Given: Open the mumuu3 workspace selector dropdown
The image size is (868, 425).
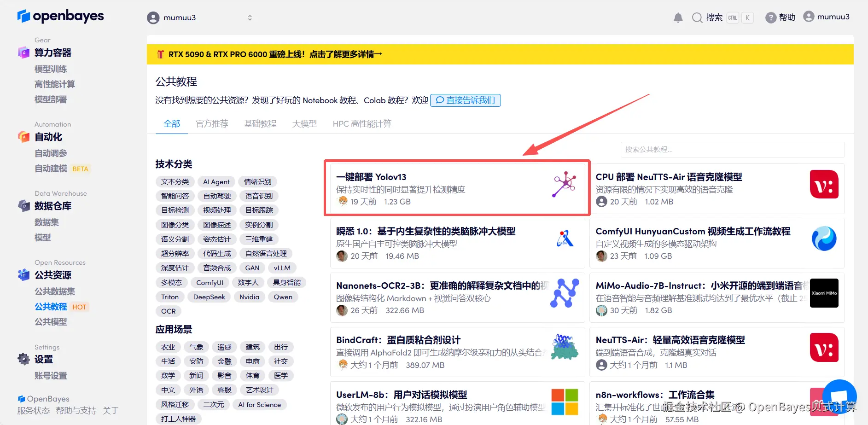Looking at the screenshot, I should [200, 17].
